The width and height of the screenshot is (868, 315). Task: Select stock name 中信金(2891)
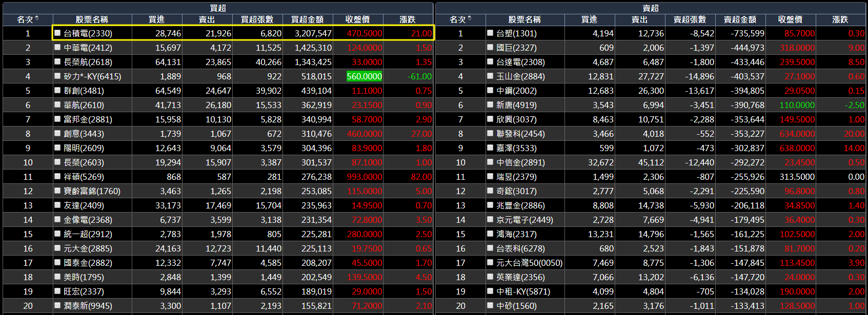(520, 162)
